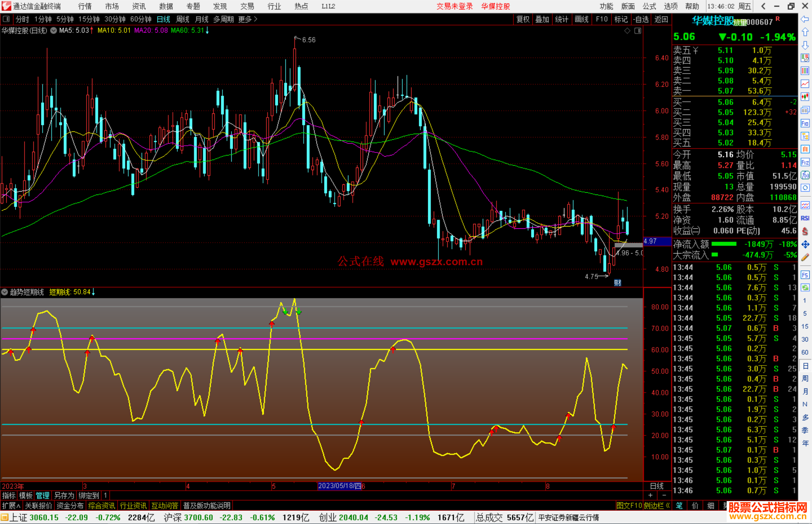Click the F10 company info sidebar icon
The width and height of the screenshot is (812, 524).
[x=805, y=123]
